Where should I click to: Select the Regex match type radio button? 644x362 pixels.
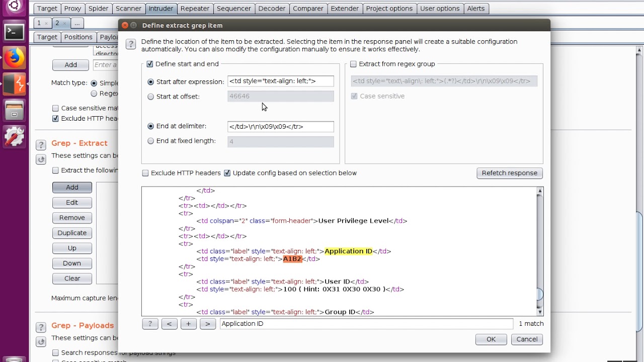[94, 94]
